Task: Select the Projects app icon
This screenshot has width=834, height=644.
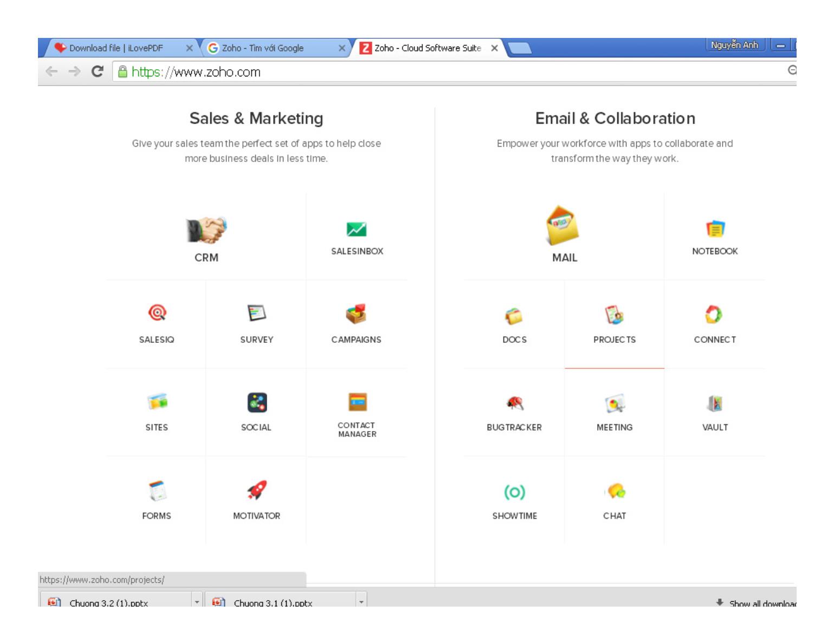Action: 614,315
